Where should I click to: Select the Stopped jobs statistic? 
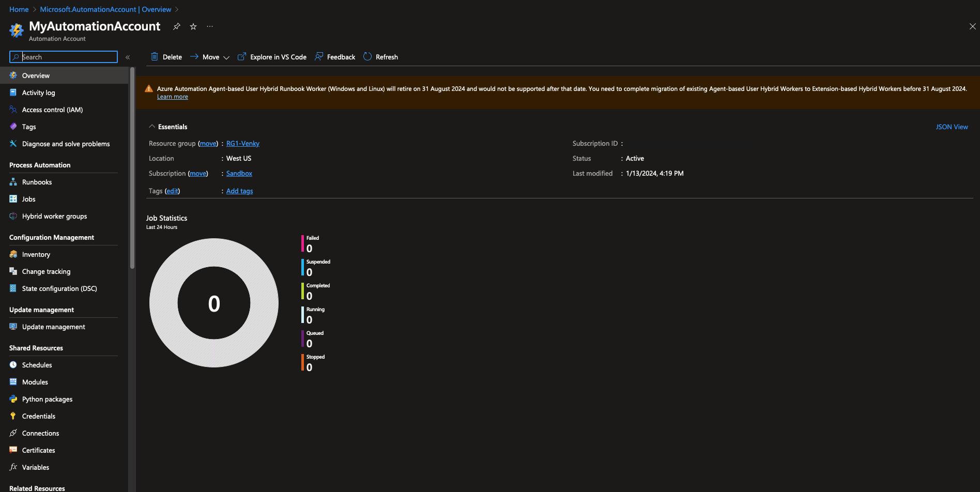point(313,363)
